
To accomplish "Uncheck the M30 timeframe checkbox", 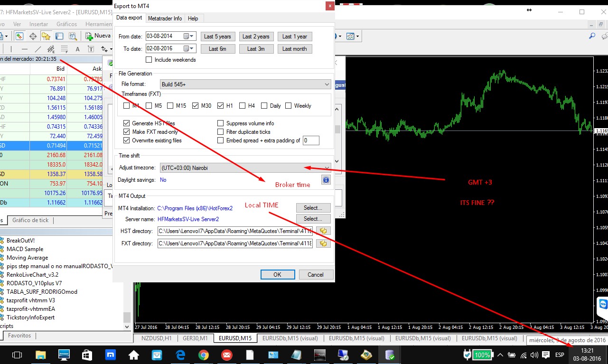I will click(196, 106).
